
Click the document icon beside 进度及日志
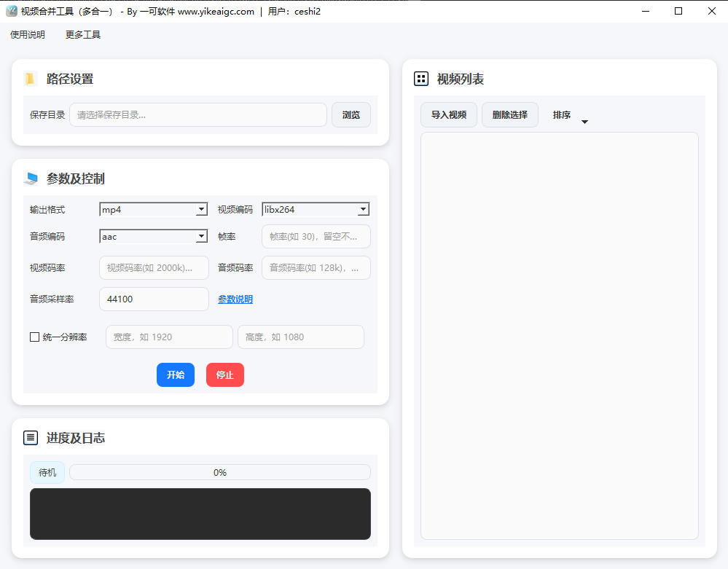click(x=31, y=437)
